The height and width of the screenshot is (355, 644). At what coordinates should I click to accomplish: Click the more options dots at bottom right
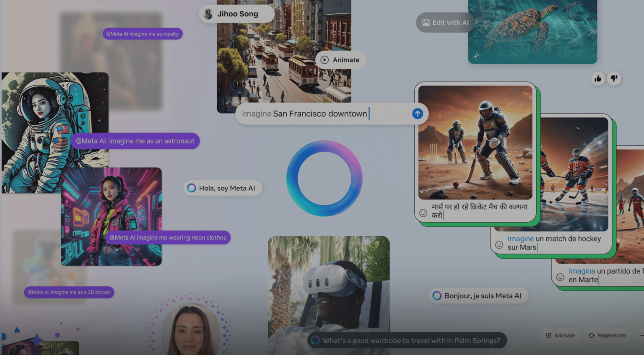tap(641, 335)
